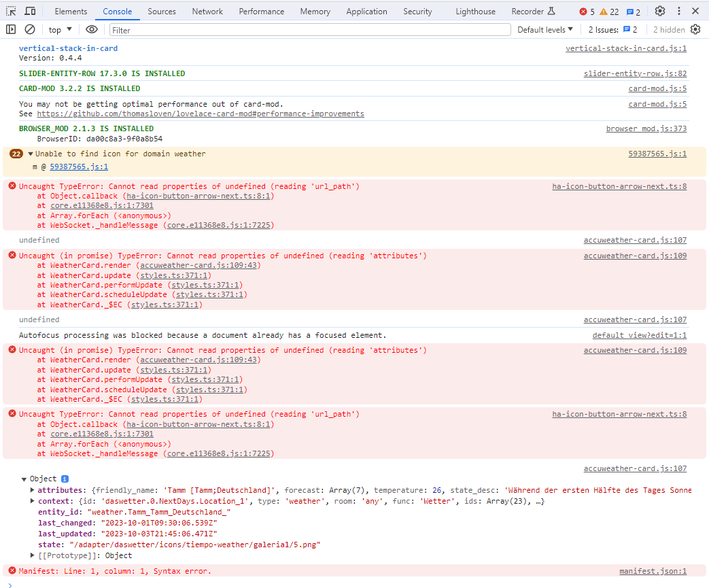The width and height of the screenshot is (709, 588).
Task: Open the Elements tab
Action: click(x=71, y=12)
